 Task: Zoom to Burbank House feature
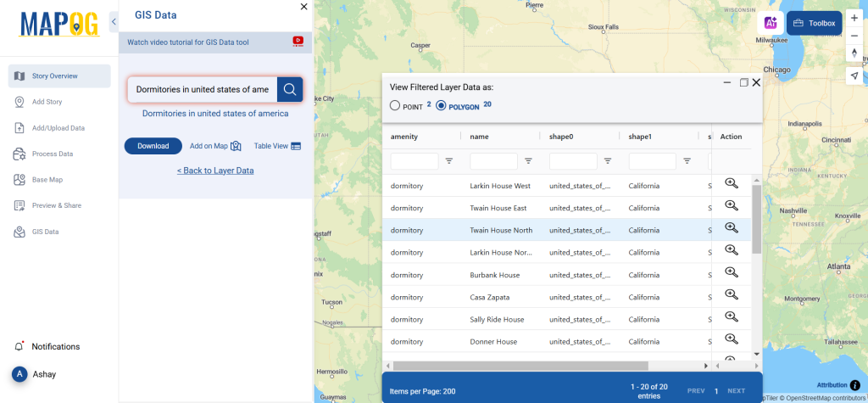pos(731,272)
